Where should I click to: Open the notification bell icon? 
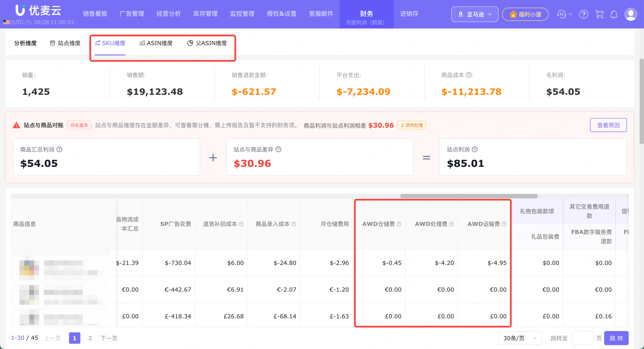[x=614, y=14]
